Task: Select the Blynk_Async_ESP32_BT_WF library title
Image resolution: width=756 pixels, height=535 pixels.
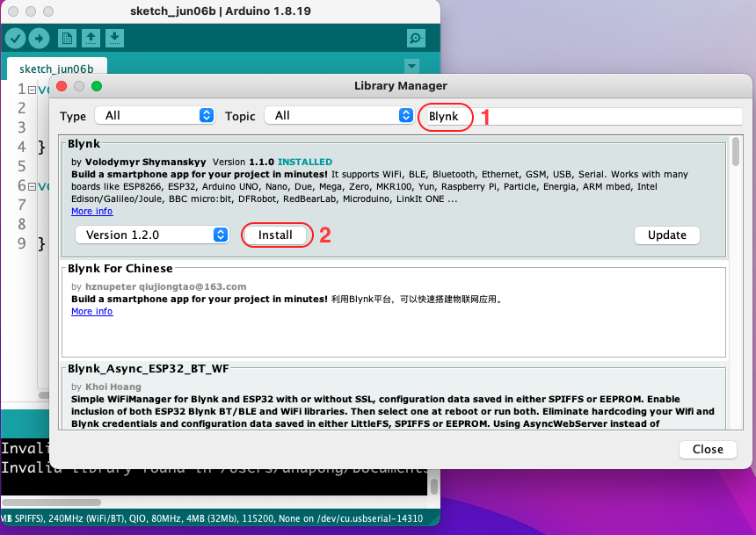Action: pos(148,369)
